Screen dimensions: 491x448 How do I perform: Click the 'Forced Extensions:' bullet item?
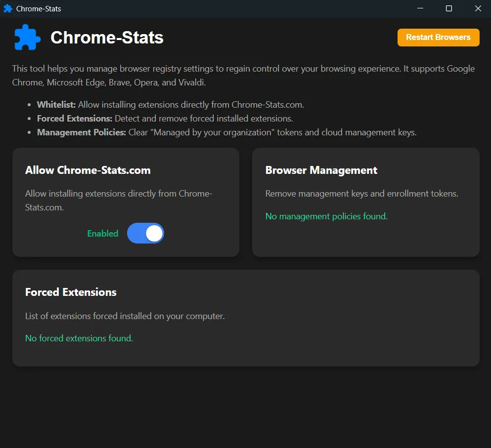click(165, 119)
